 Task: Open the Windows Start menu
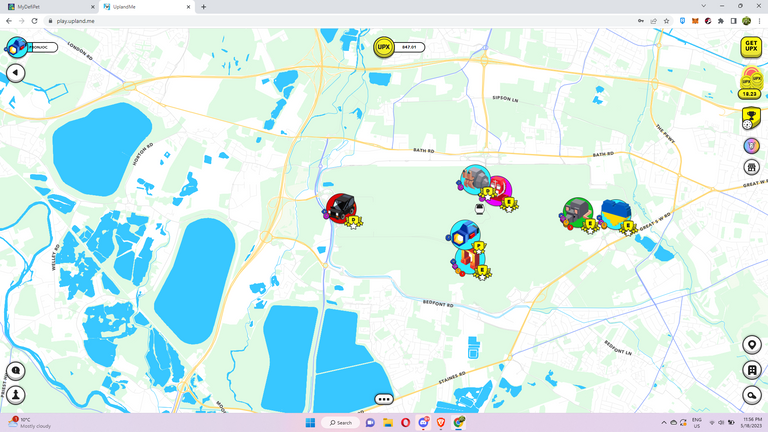click(x=310, y=422)
